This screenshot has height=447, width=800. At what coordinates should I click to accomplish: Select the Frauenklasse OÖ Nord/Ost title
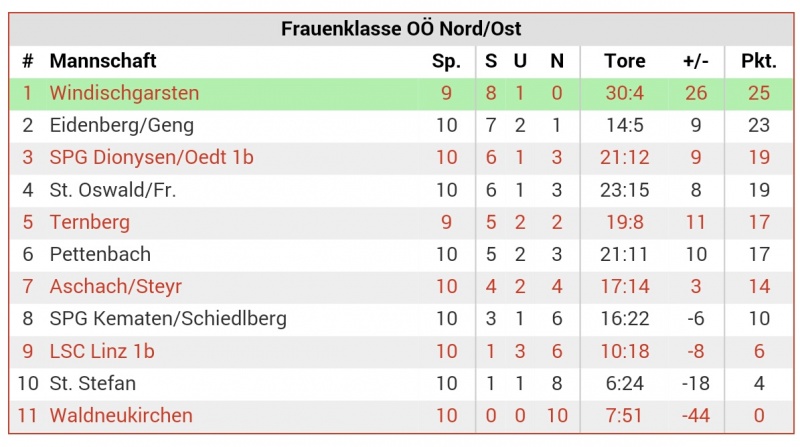[x=401, y=29]
